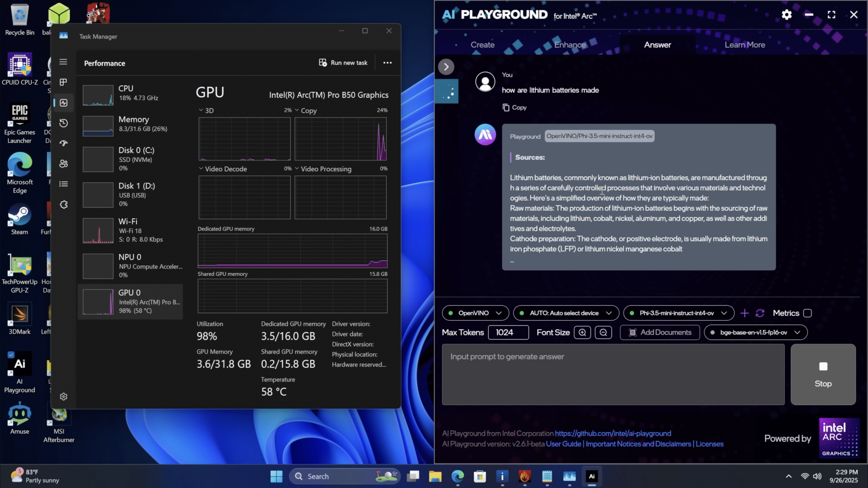Open Phi-3.5-mini-instruct-int4-ov model dropdown

click(x=678, y=313)
